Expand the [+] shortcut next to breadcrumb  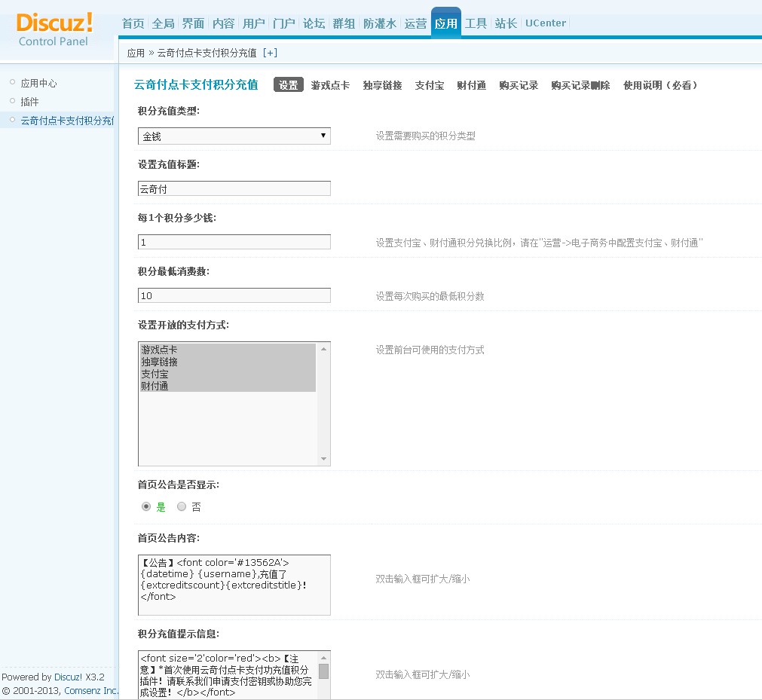(x=270, y=53)
